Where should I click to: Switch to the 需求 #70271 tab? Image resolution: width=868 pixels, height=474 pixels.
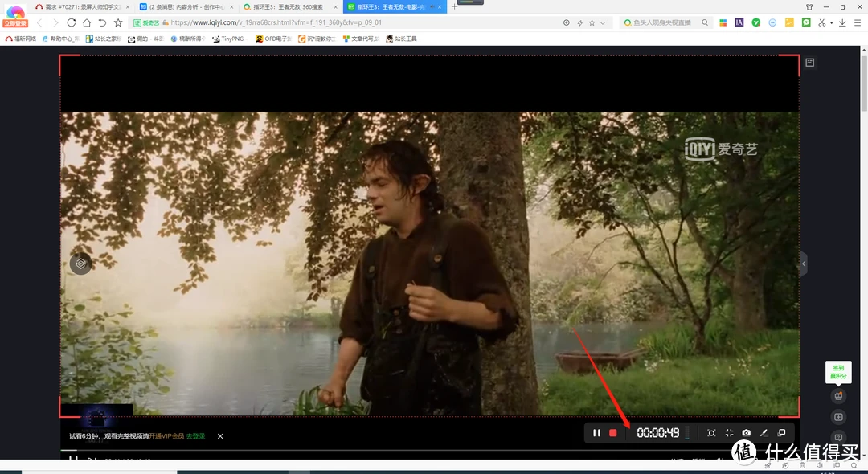[x=82, y=6]
